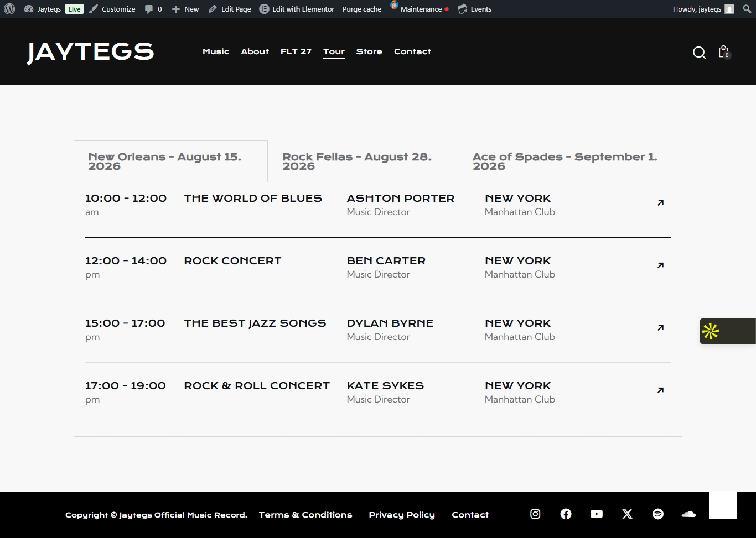Open the site header search icon
This screenshot has width=756, height=538.
pyautogui.click(x=700, y=53)
